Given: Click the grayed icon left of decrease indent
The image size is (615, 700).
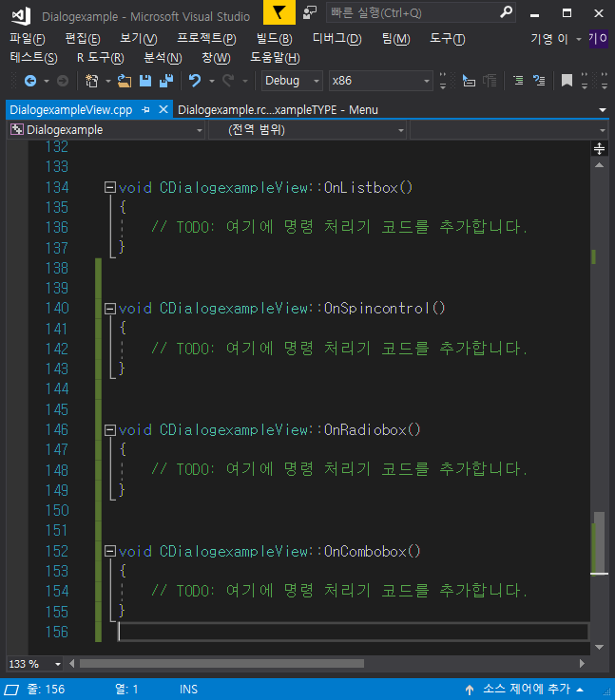Looking at the screenshot, I should (x=490, y=81).
